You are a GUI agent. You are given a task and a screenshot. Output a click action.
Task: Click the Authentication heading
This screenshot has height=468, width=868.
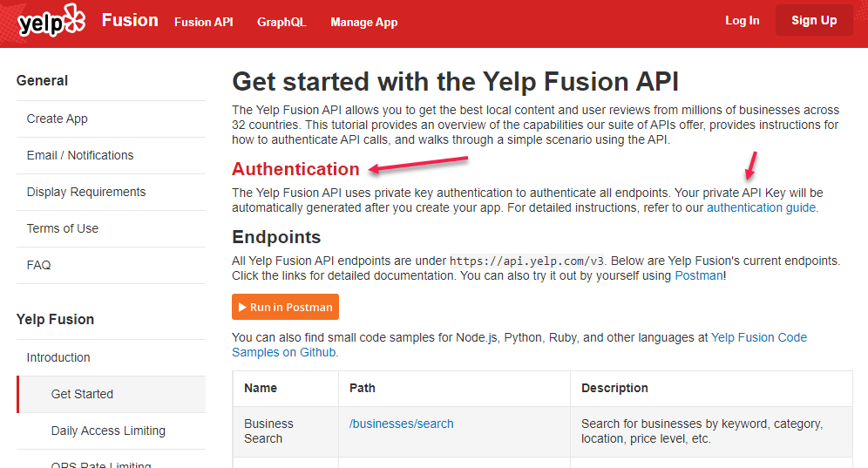pyautogui.click(x=295, y=169)
